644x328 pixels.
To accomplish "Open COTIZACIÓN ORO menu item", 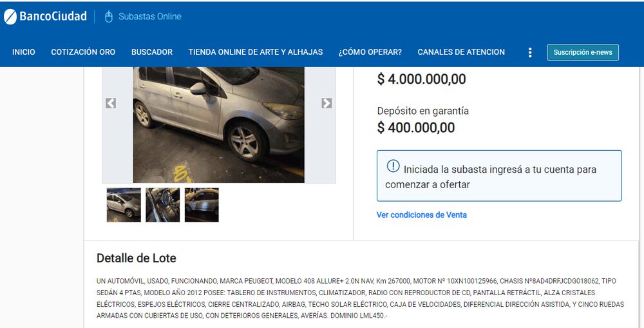I will (x=83, y=52).
